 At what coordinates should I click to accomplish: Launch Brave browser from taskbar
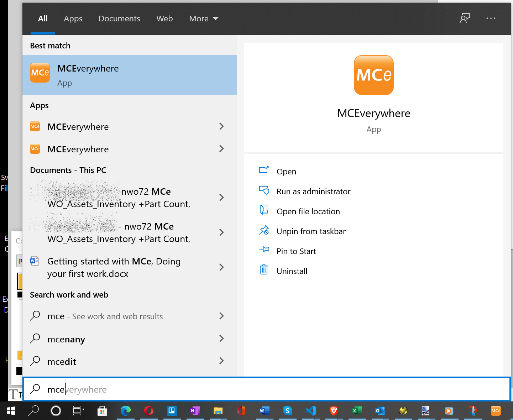click(334, 411)
